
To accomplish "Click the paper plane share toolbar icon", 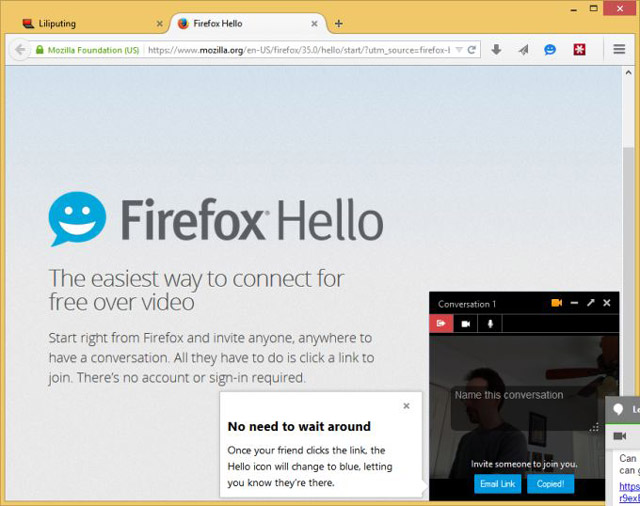I will tap(523, 50).
